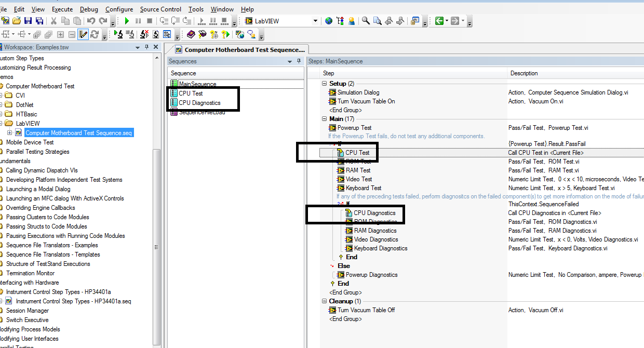Click the Save icon in toolbar

(28, 21)
